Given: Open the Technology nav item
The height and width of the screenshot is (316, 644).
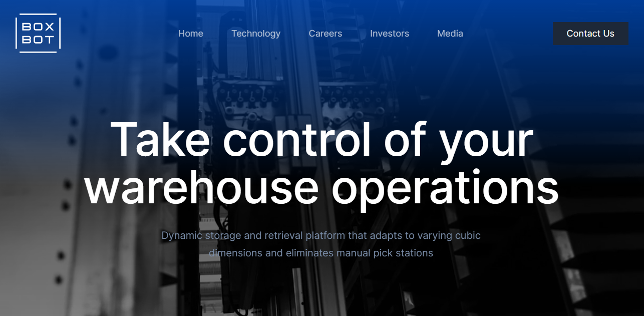Looking at the screenshot, I should pos(256,34).
